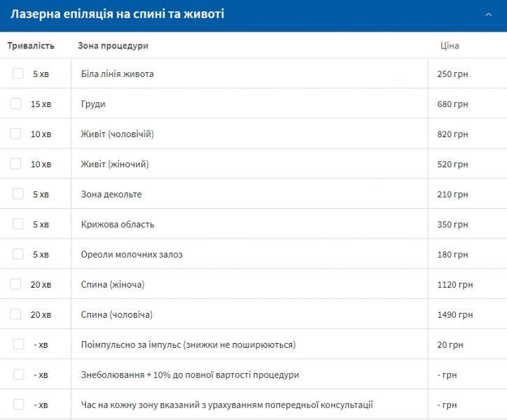Check the Крижова область checkbox
Image resolution: width=507 pixels, height=420 pixels.
point(18,224)
